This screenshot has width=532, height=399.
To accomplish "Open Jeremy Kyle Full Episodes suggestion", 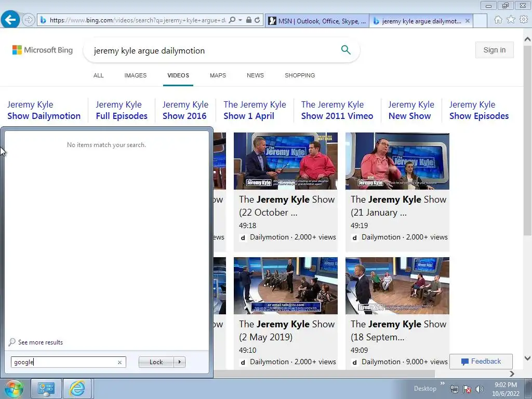I will (122, 110).
